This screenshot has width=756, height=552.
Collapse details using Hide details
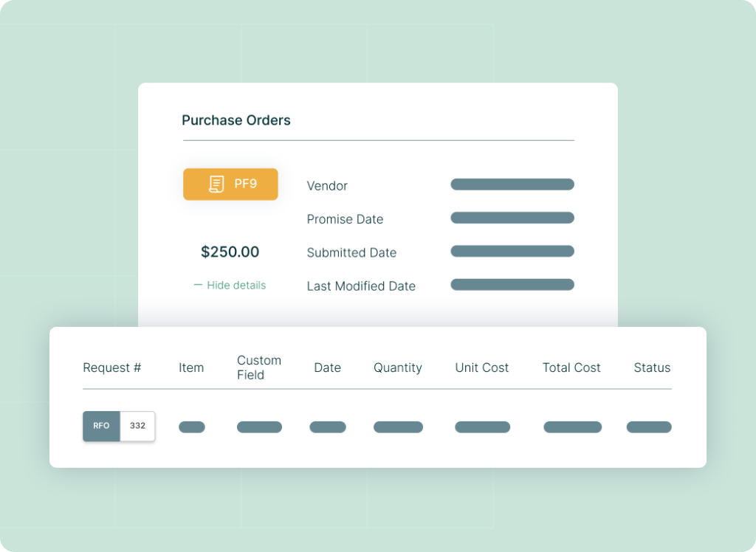pyautogui.click(x=230, y=285)
